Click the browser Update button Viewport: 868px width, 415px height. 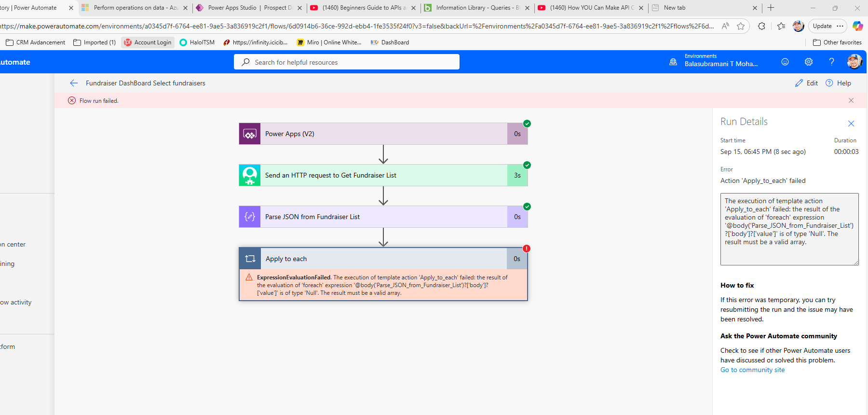point(822,26)
